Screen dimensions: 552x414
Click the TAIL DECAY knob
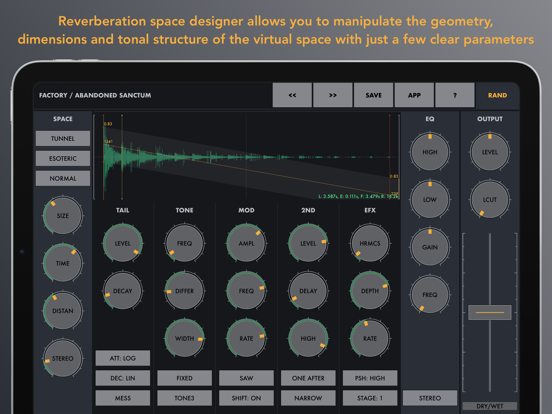pyautogui.click(x=123, y=291)
